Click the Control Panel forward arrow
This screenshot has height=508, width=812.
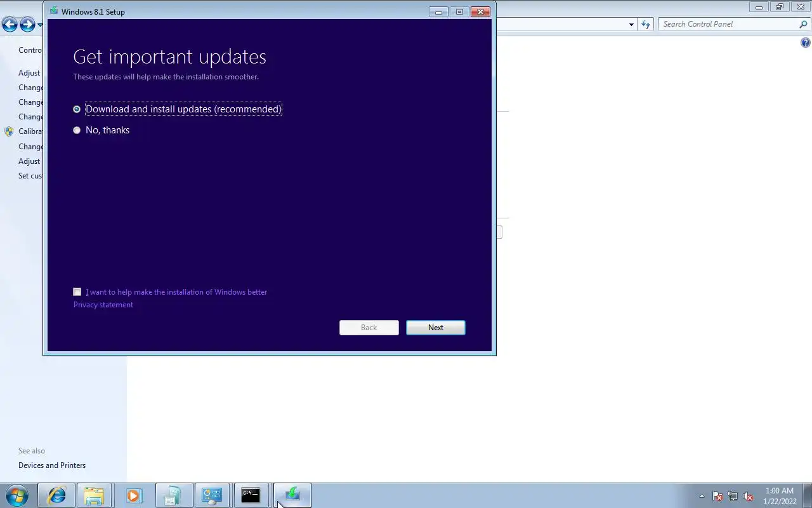coord(27,25)
